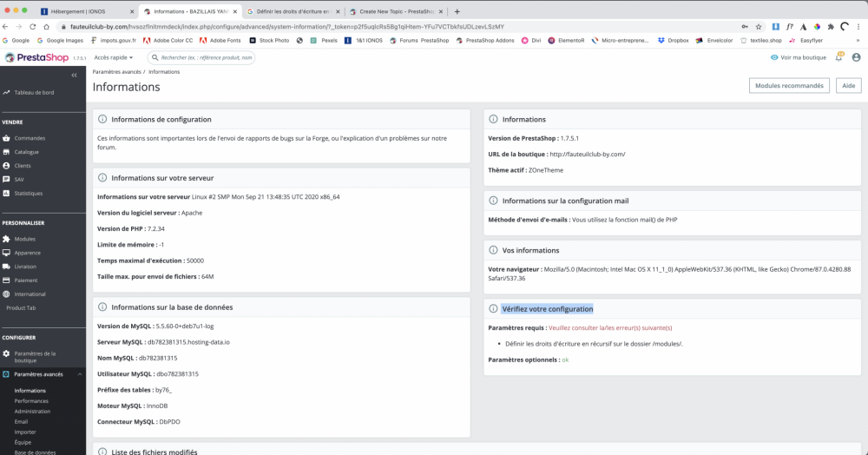Open Clients menu in sidebar
Screen dimensions: 868x455
pos(23,166)
